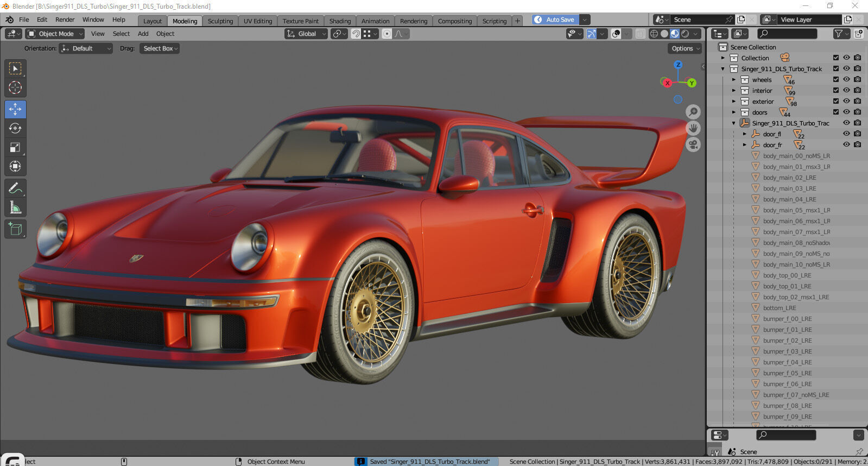Click the red X axis on the navigation gizmo
Image resolution: width=868 pixels, height=466 pixels.
[x=667, y=83]
